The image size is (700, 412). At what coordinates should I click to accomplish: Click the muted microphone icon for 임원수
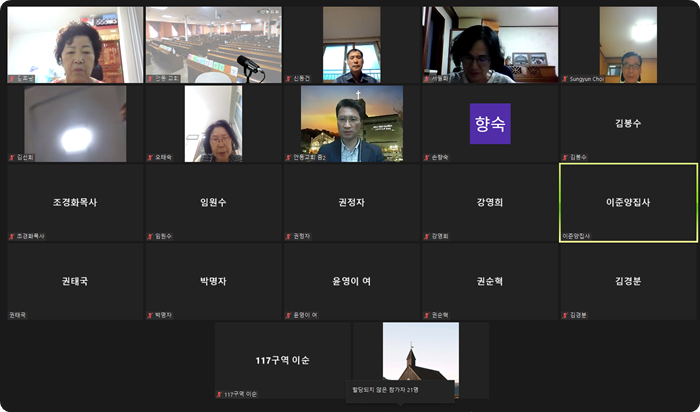(x=150, y=236)
